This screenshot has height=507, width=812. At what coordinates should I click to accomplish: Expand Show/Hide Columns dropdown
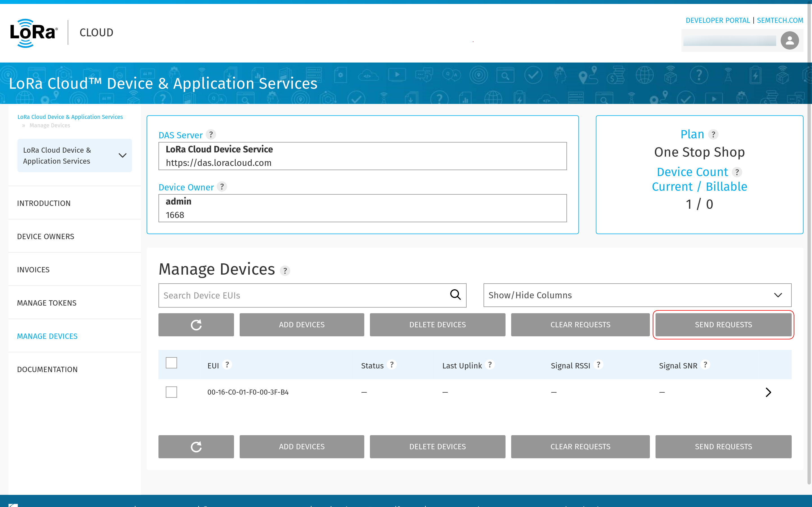[637, 295]
